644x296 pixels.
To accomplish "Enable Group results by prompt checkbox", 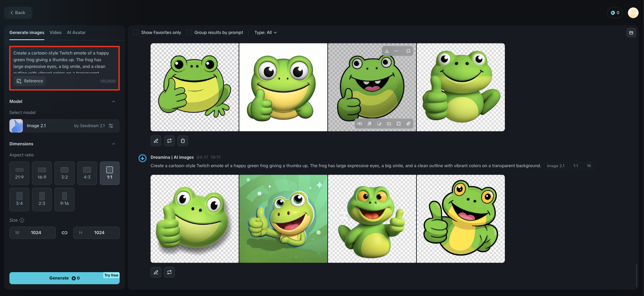I will pyautogui.click(x=189, y=33).
